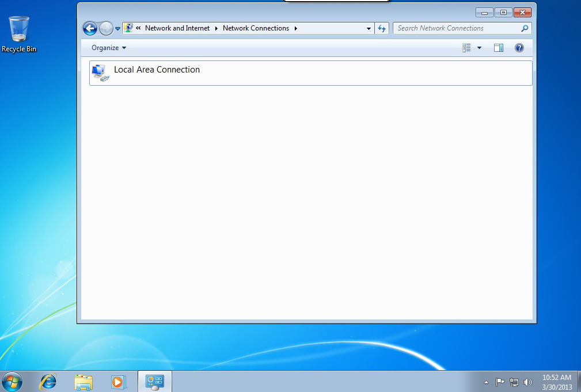Open the recent pages dropdown arrow

click(x=117, y=29)
